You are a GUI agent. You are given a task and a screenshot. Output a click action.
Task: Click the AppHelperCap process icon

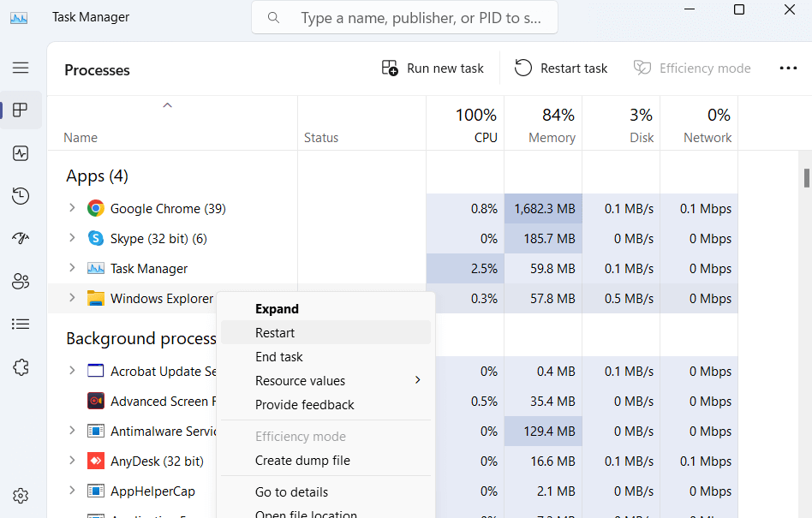tap(96, 491)
